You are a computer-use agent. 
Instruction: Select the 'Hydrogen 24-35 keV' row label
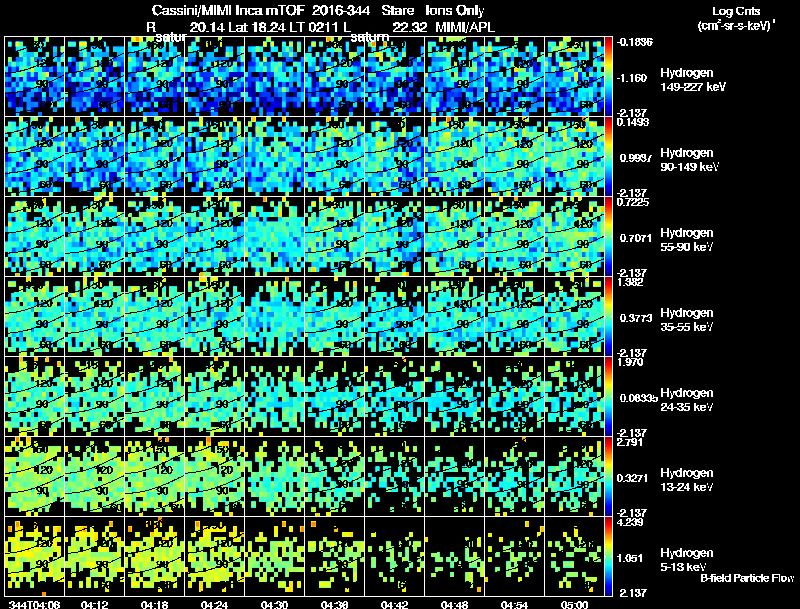pos(687,399)
